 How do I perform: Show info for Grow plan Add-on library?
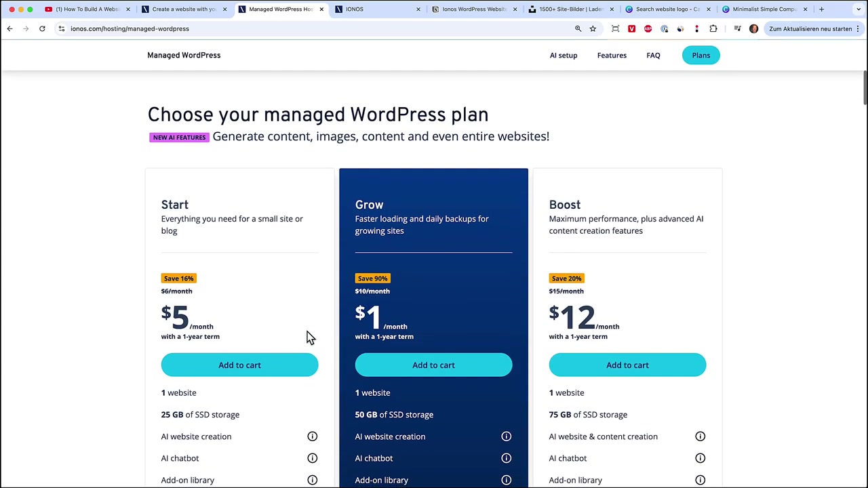506,480
